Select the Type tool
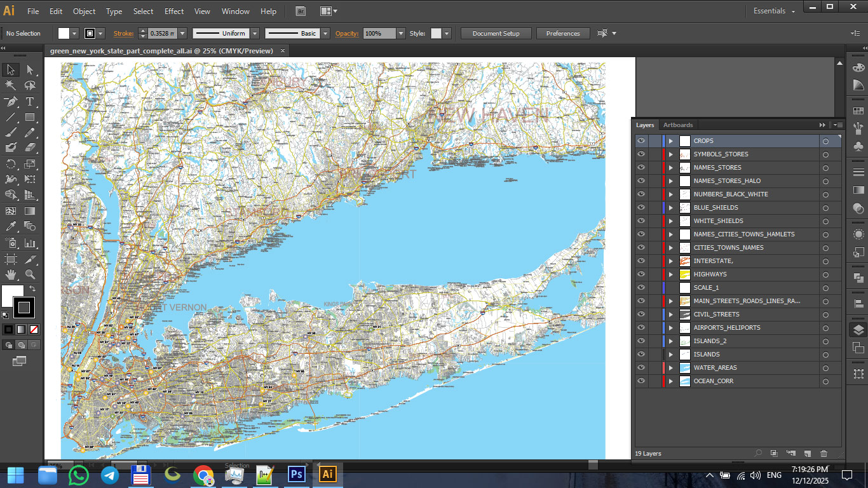This screenshot has height=488, width=868. 30,102
